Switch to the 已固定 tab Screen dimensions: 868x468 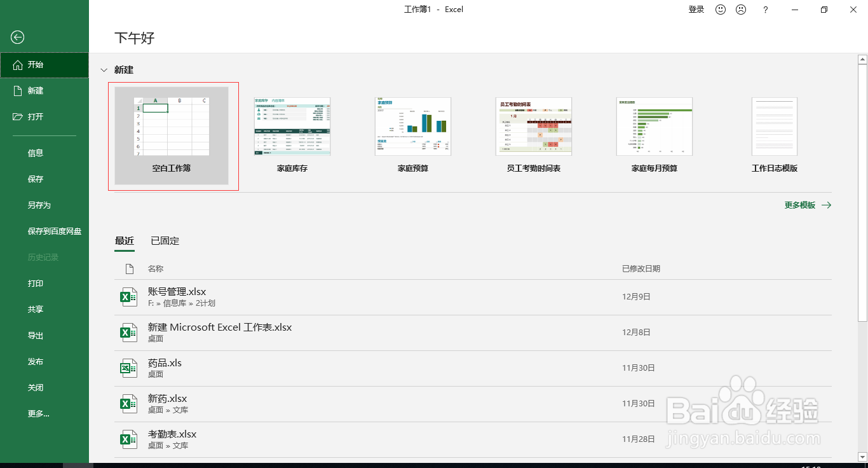(x=165, y=241)
